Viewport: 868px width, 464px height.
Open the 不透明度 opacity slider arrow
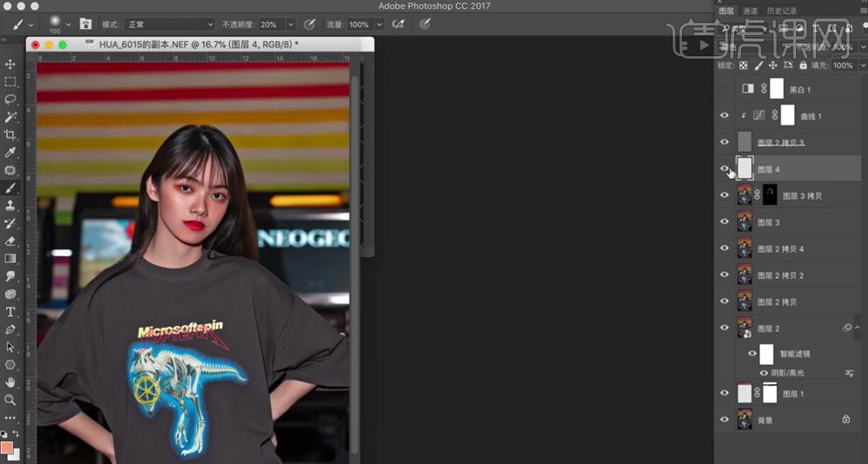pyautogui.click(x=290, y=25)
